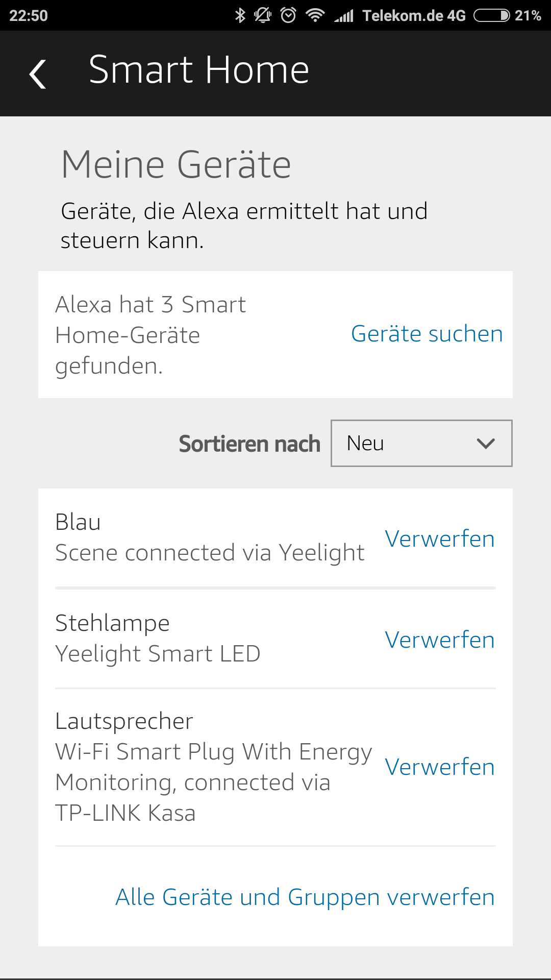
Task: Tap the cellular signal bars icon
Action: point(344,16)
